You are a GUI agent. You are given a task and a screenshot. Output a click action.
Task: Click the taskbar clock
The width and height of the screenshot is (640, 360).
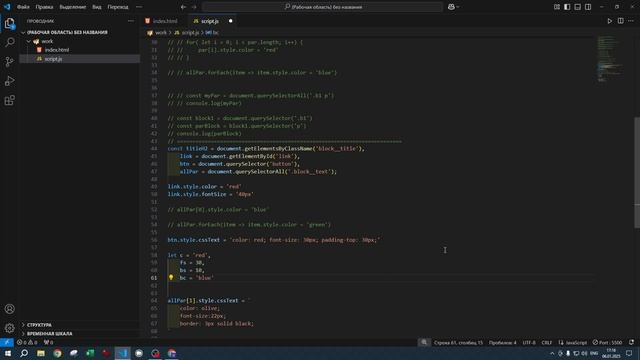[611, 353]
